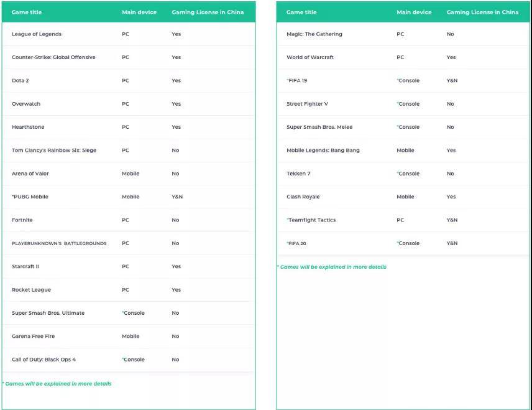Select the Hearthstone game title
This screenshot has width=532, height=410.
pos(28,127)
